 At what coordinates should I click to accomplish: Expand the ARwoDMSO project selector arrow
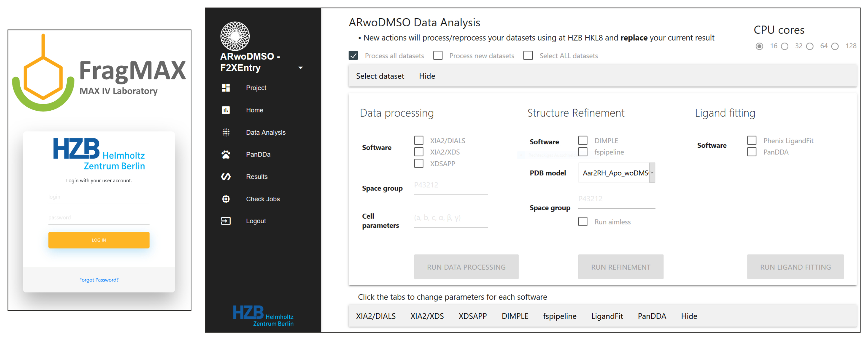point(300,68)
